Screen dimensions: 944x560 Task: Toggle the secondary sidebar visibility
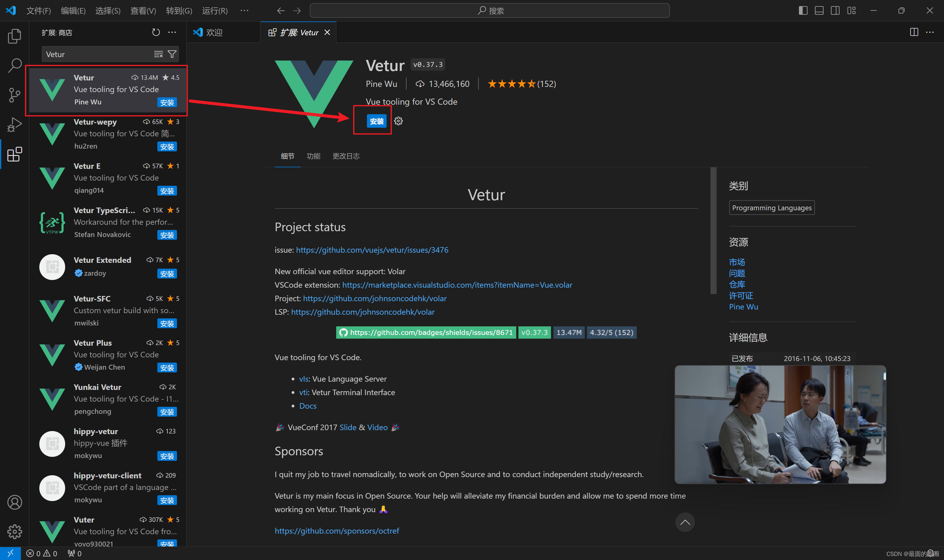(x=835, y=10)
